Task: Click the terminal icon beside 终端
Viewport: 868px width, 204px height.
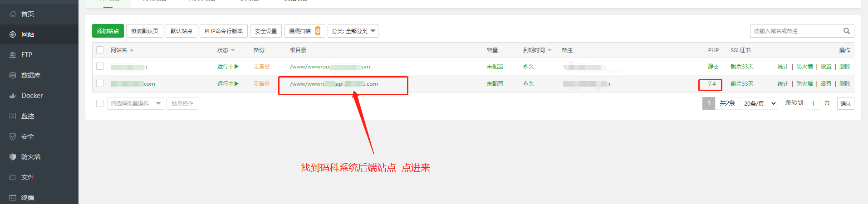Action: (13, 198)
